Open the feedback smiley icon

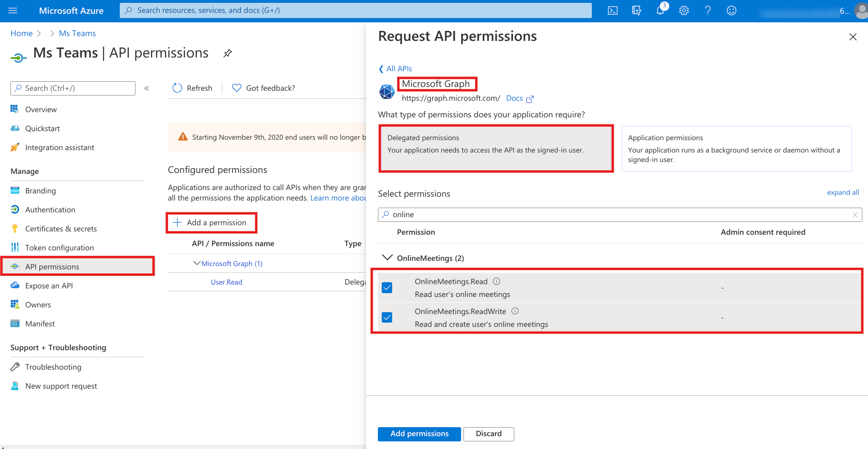[x=732, y=10]
